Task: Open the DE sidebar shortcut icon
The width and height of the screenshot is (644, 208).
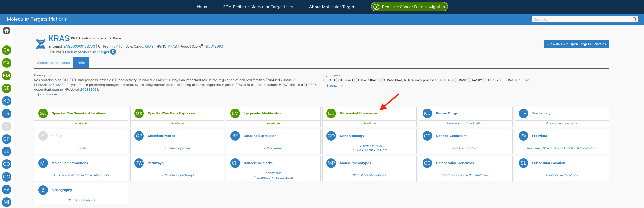Action: 7,88
